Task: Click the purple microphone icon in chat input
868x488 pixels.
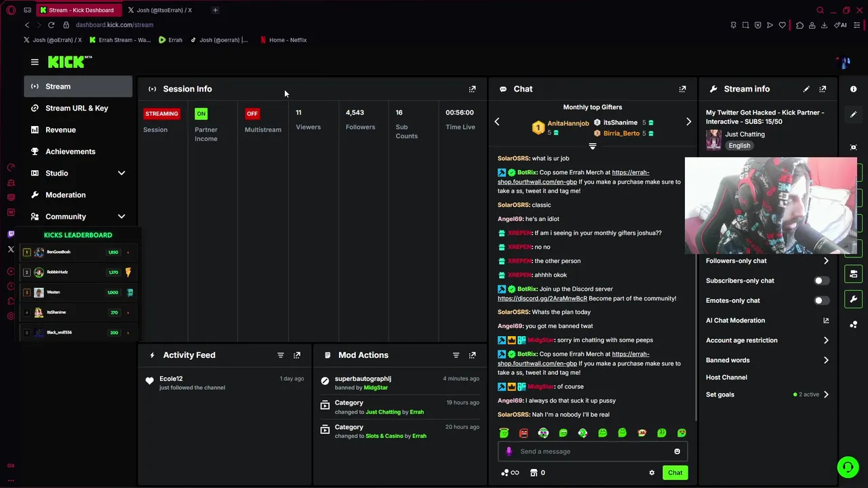Action: [509, 451]
